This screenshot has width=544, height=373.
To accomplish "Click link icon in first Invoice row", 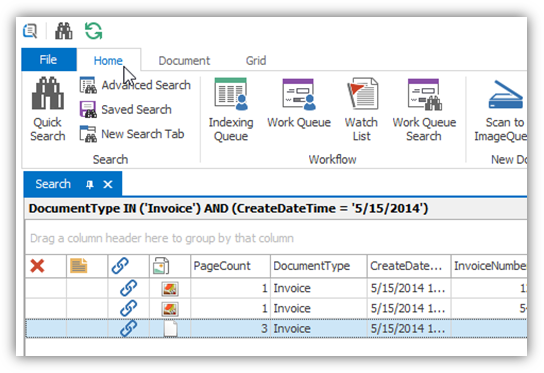I will pyautogui.click(x=128, y=288).
